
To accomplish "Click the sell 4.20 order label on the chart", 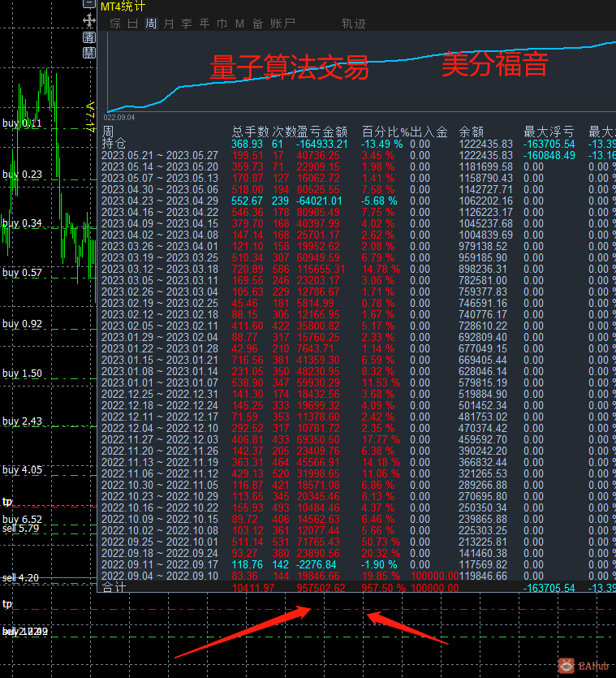I will (20, 577).
